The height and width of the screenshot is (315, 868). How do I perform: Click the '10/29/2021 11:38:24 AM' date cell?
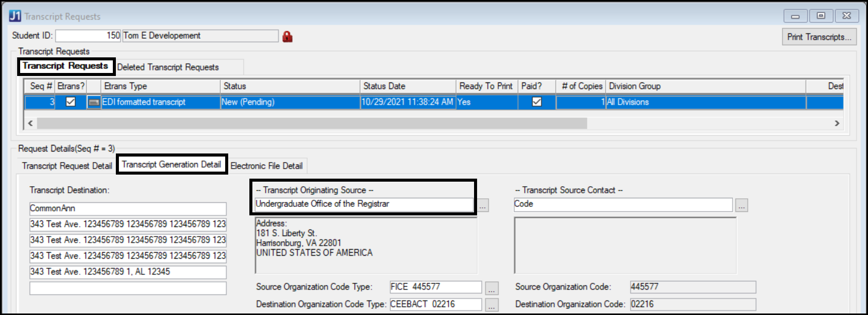tap(408, 102)
